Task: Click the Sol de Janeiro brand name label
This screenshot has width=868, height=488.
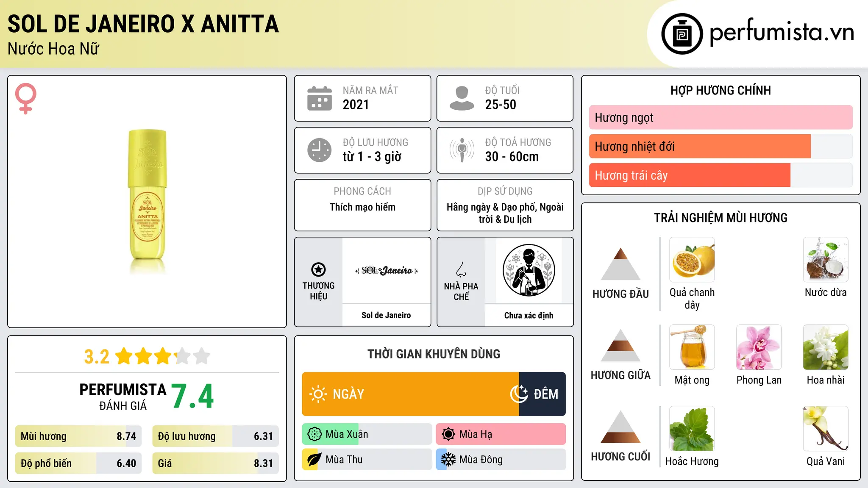Action: click(x=386, y=315)
